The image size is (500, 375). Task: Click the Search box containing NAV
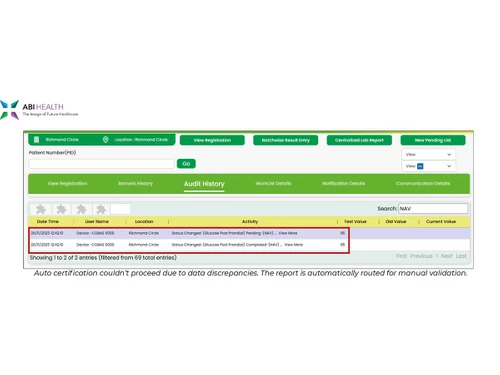point(433,209)
